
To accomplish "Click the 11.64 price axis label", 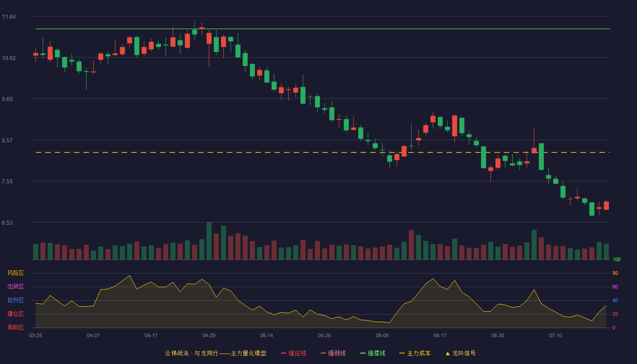I will (9, 17).
